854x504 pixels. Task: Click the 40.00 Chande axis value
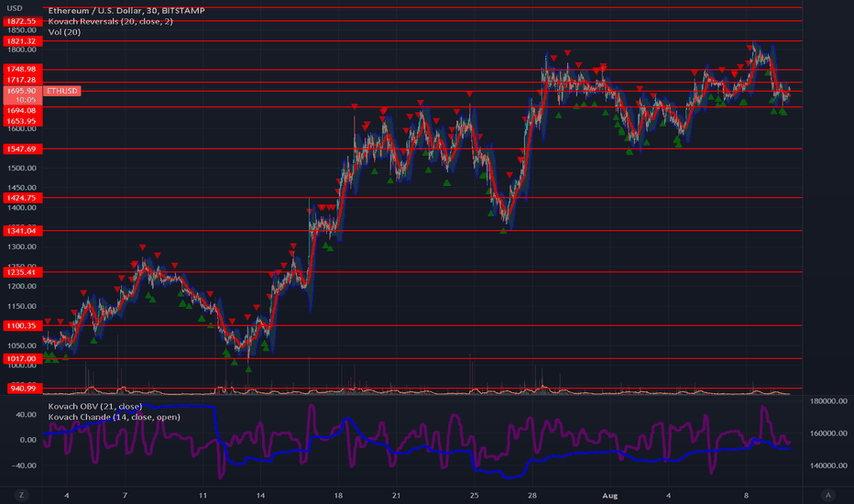tap(27, 414)
